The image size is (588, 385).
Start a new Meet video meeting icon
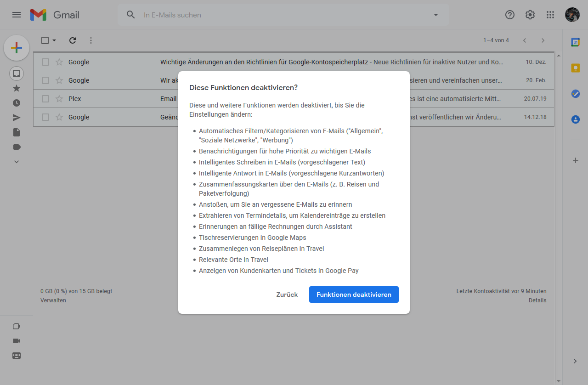[x=17, y=326]
